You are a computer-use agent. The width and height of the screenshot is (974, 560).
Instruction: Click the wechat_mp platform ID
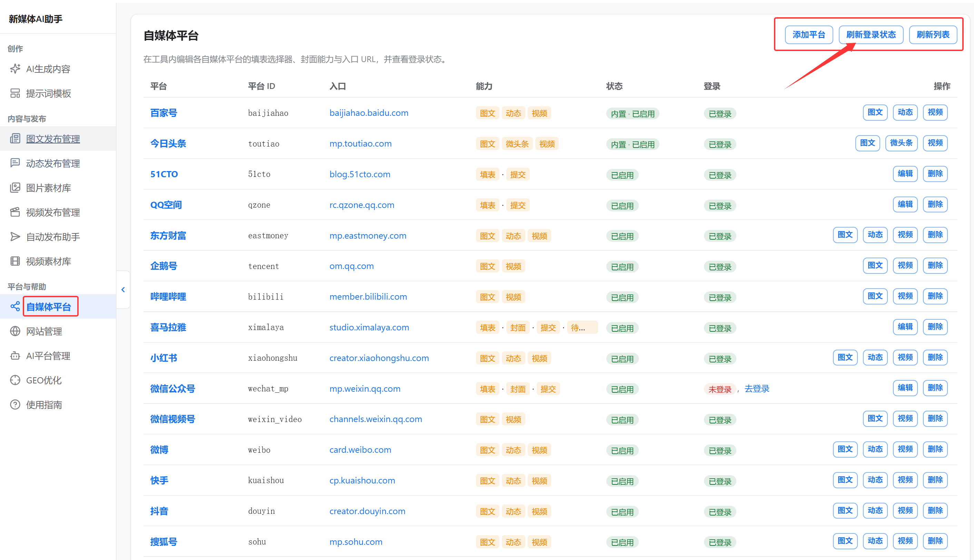tap(268, 389)
